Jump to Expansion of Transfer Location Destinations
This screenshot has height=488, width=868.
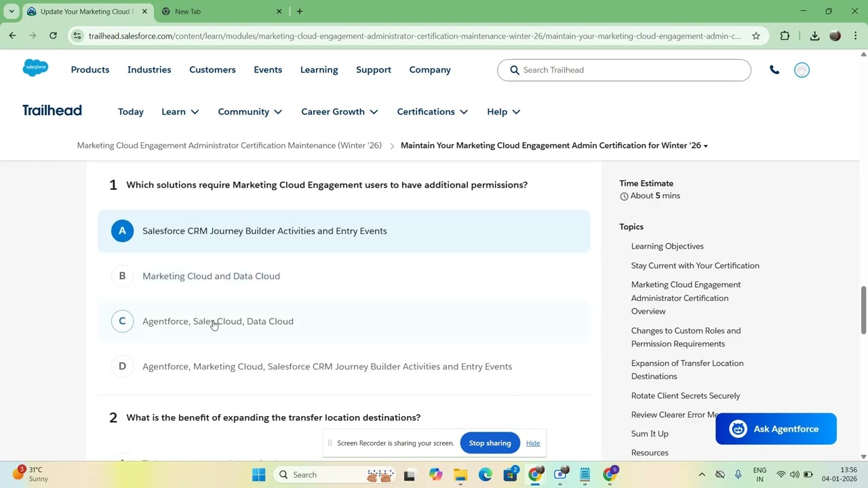[687, 369]
